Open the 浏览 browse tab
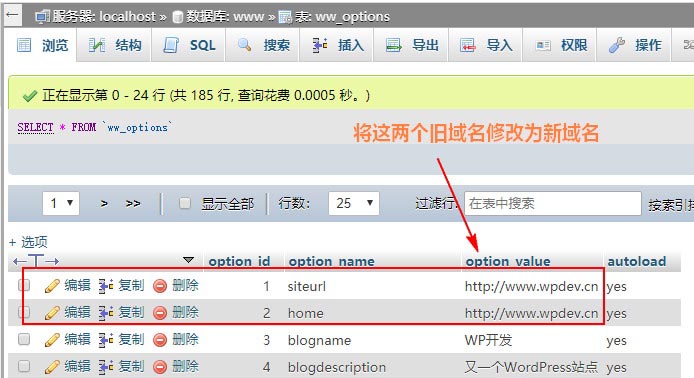Image resolution: width=694 pixels, height=378 pixels. 42,45
